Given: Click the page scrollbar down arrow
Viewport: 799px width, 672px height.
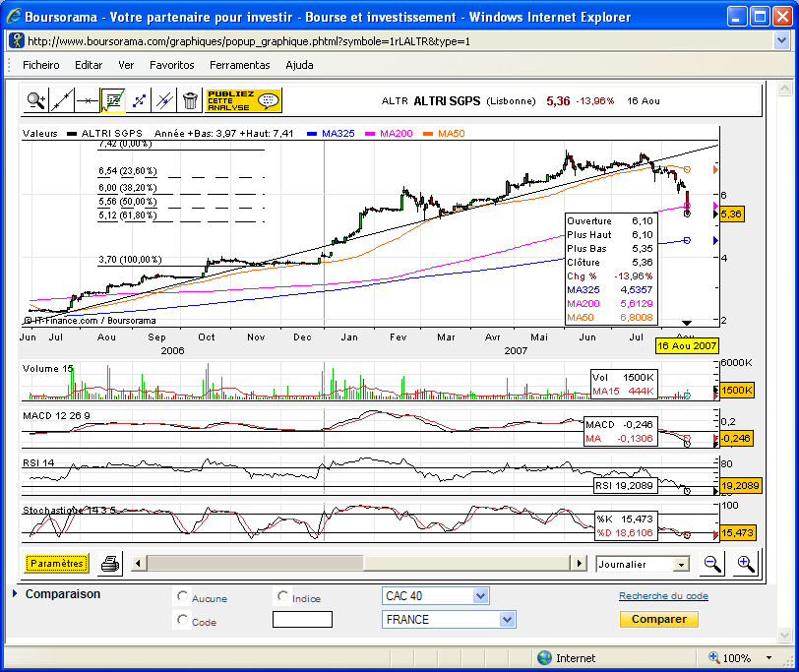Looking at the screenshot, I should pos(784,635).
